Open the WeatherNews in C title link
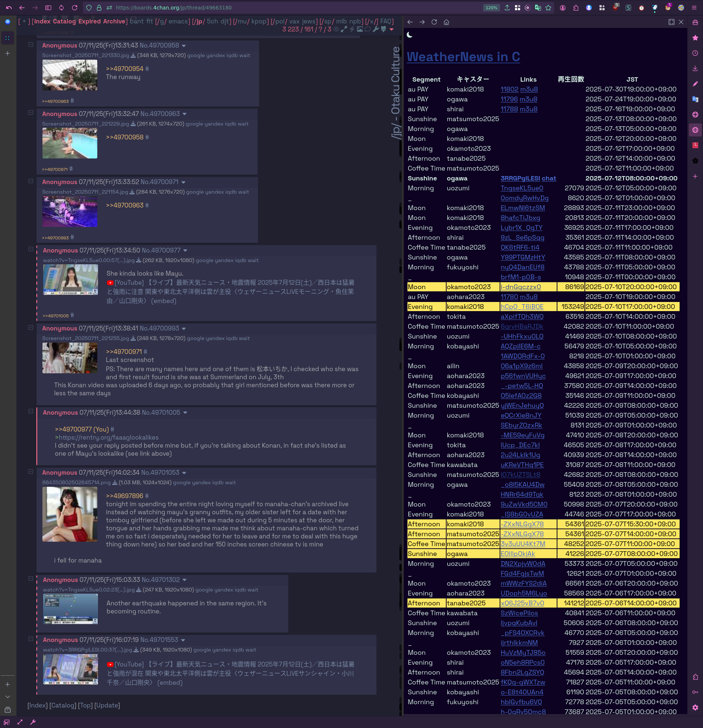The height and width of the screenshot is (728, 703). (463, 56)
